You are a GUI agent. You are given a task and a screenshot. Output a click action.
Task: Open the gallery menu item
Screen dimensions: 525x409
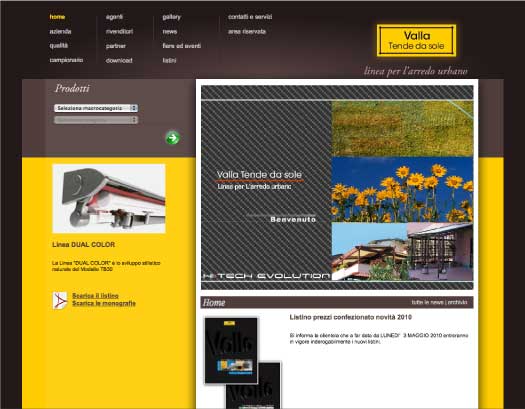171,17
